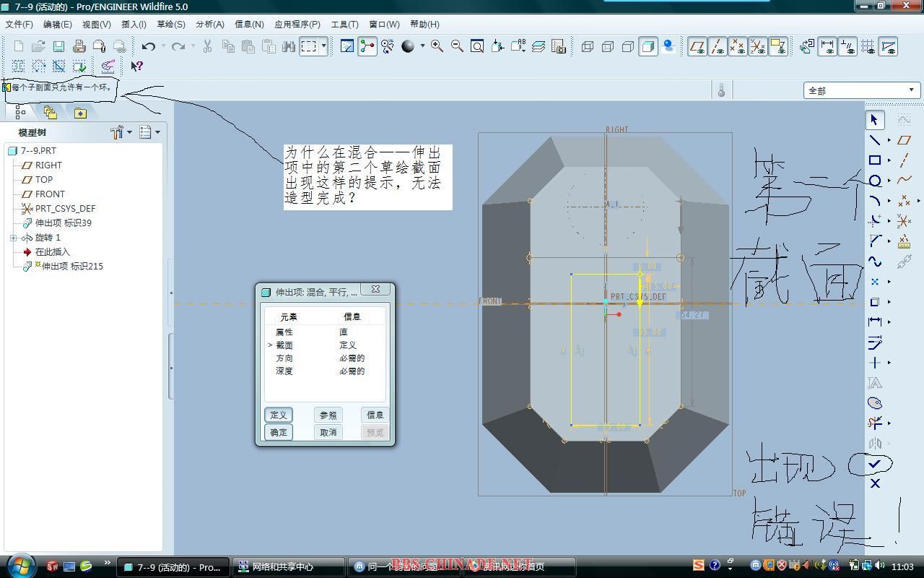Zoom in using the magnifier plus icon
The height and width of the screenshot is (578, 924).
(437, 46)
